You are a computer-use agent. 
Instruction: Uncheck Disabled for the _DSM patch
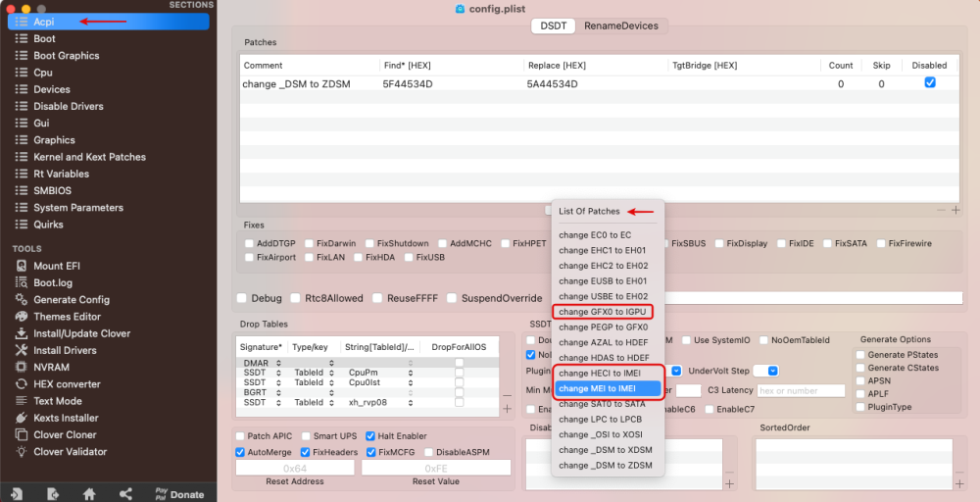point(930,82)
